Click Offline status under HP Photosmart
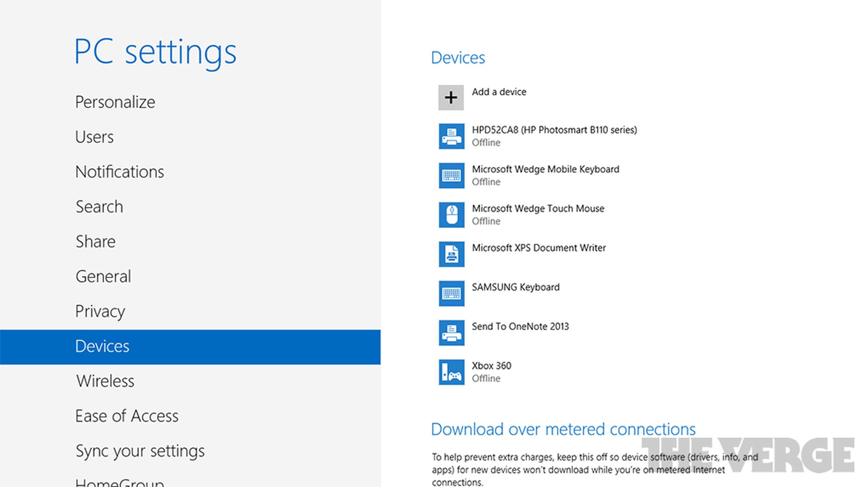The image size is (868, 487). click(486, 143)
